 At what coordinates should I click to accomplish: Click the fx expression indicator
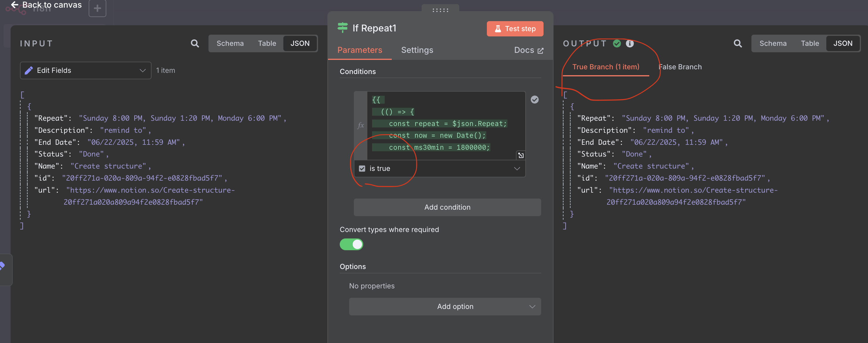point(361,125)
